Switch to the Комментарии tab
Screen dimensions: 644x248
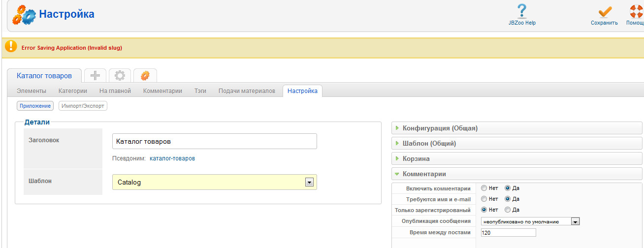pyautogui.click(x=162, y=91)
